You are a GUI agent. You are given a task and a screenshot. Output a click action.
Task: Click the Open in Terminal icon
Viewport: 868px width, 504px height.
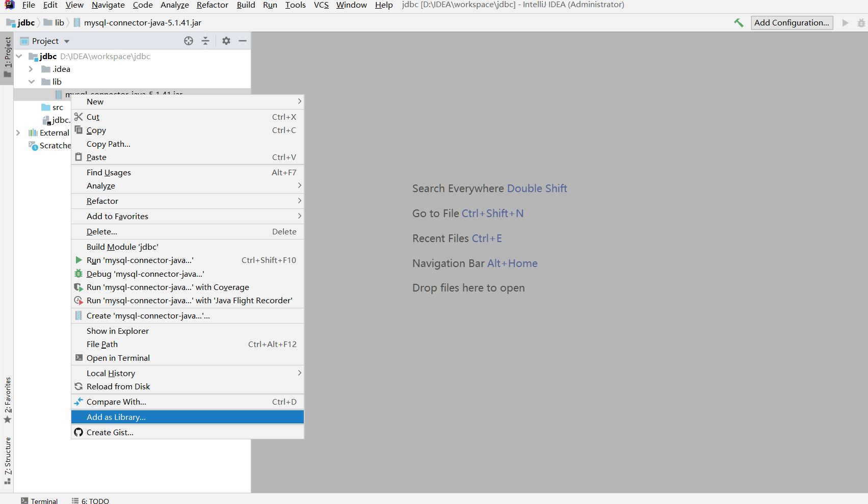78,358
